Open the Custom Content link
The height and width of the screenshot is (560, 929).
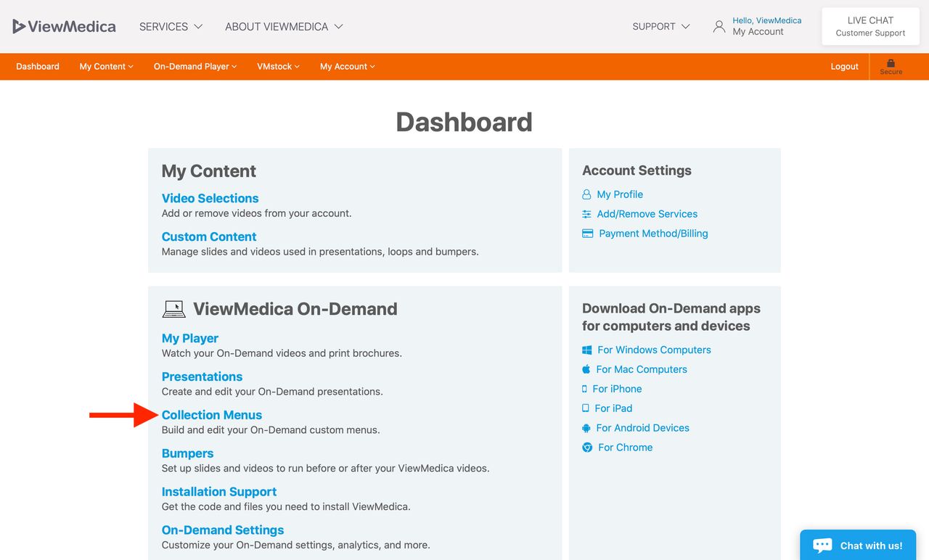tap(209, 236)
